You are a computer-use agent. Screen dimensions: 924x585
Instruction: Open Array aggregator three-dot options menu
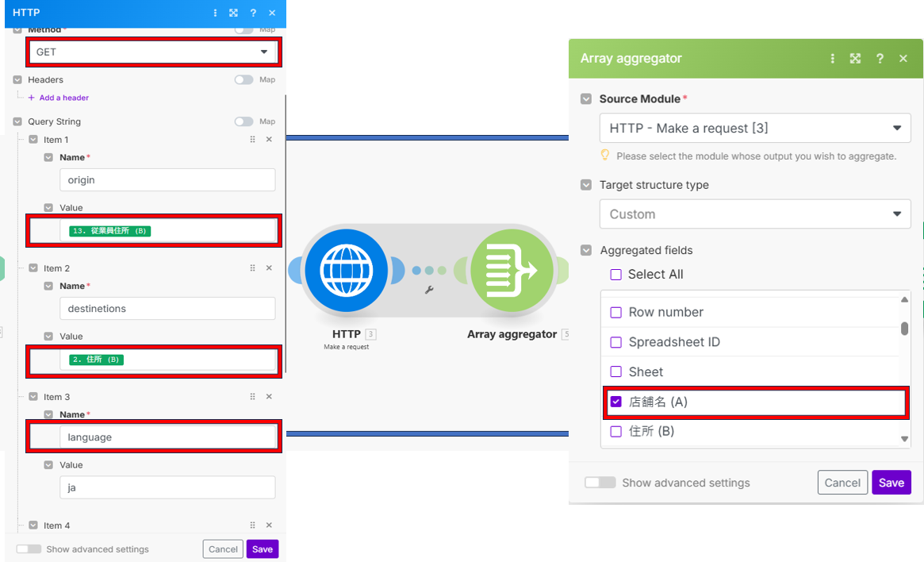(x=832, y=59)
